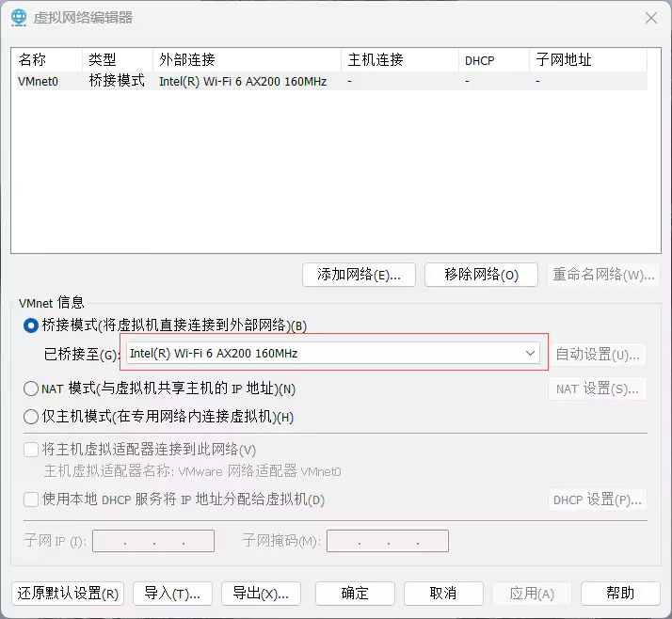This screenshot has width=672, height=619.
Task: Click the Virtual Network Editor globe icon
Action: pos(19,18)
